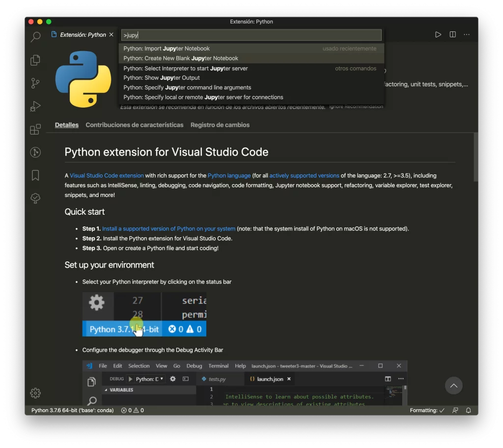
Task: Open the more actions ellipsis menu
Action: coord(467,35)
